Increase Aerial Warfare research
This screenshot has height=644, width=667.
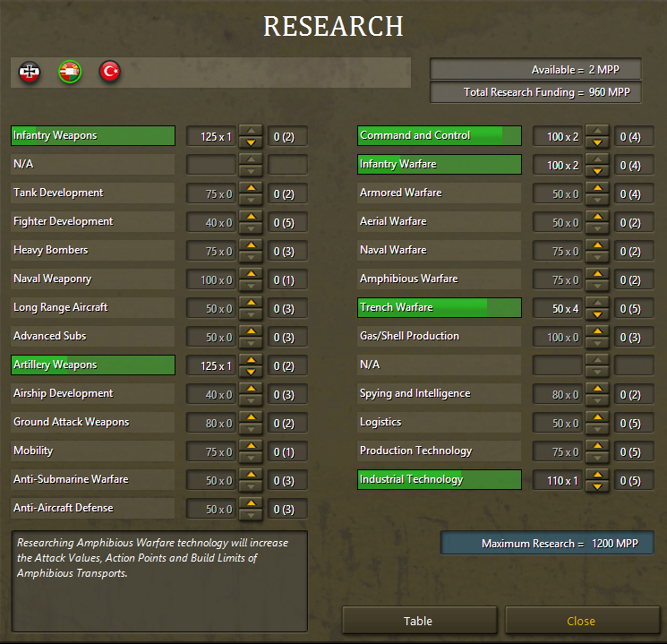597,216
